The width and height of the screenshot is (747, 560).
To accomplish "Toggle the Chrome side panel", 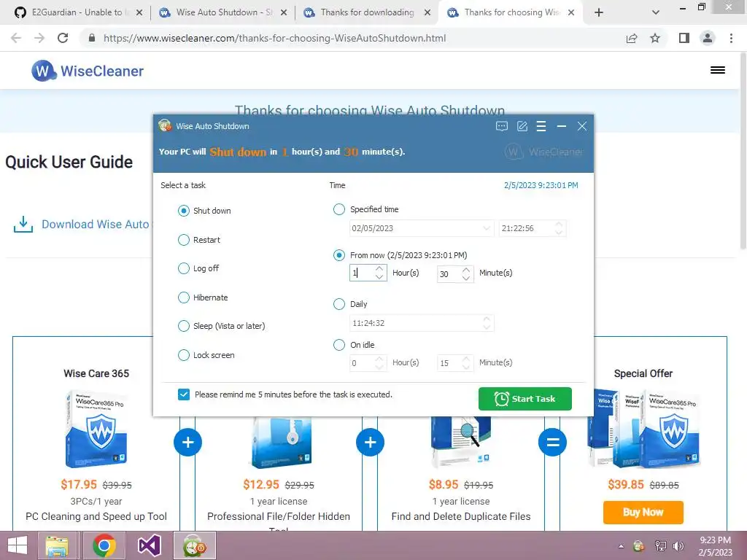I will [684, 38].
